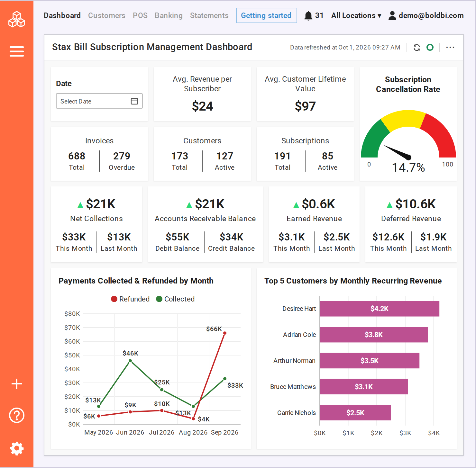Image resolution: width=476 pixels, height=468 pixels.
Task: Select the Bruce Matthews $3.1K bar
Action: (x=364, y=387)
